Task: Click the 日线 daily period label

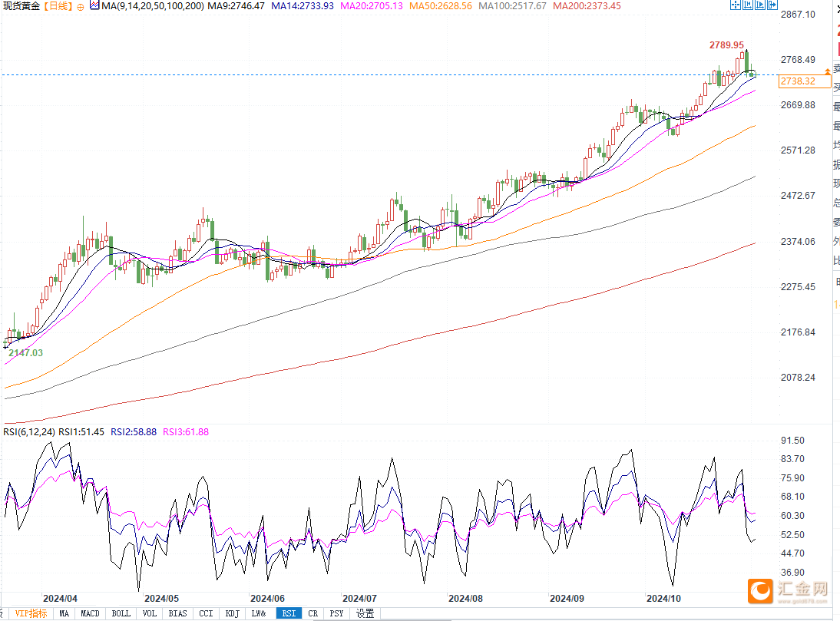Action: tap(58, 6)
